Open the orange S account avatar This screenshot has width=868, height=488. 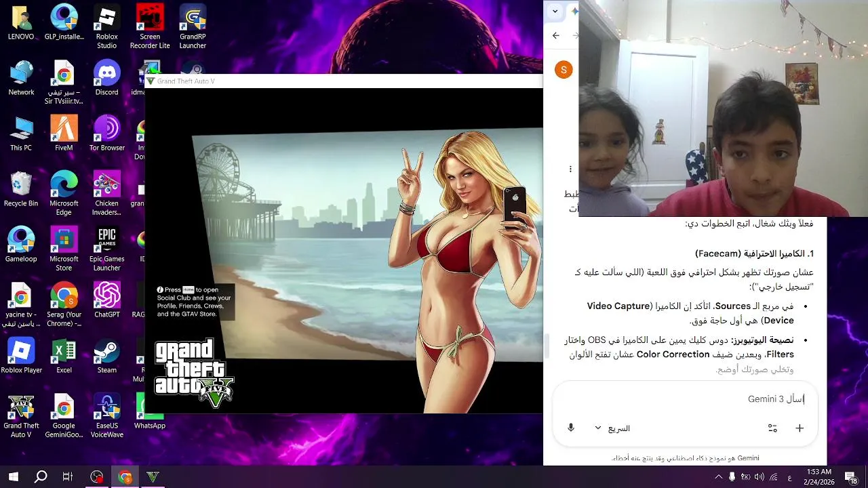564,70
